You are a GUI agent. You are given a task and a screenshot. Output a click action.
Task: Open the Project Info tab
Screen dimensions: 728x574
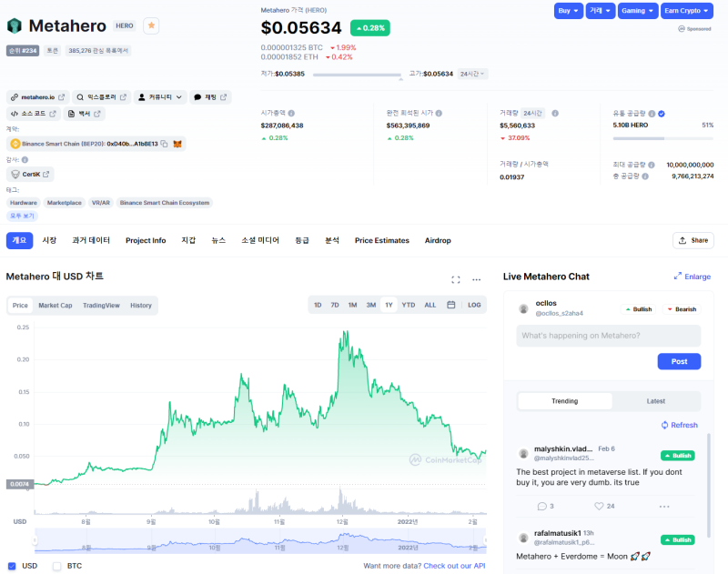point(146,240)
